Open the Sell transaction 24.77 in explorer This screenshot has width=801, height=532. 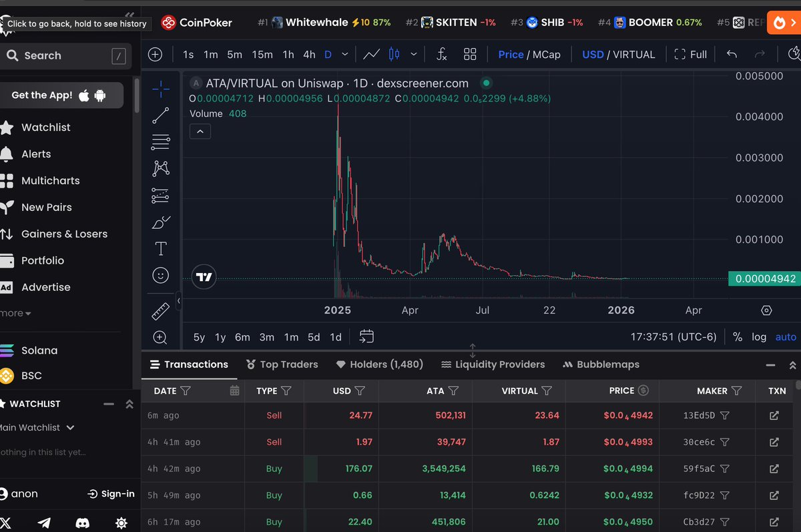pyautogui.click(x=774, y=415)
